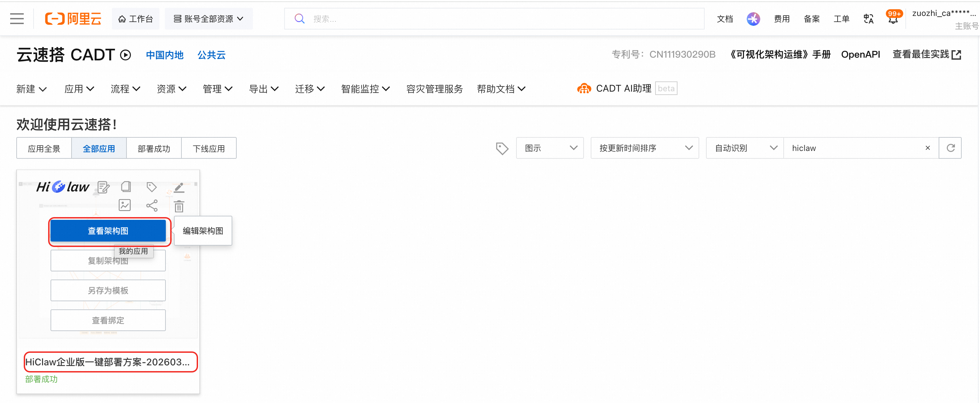Click 文档 in the top bar
This screenshot has height=403, width=980.
725,19
